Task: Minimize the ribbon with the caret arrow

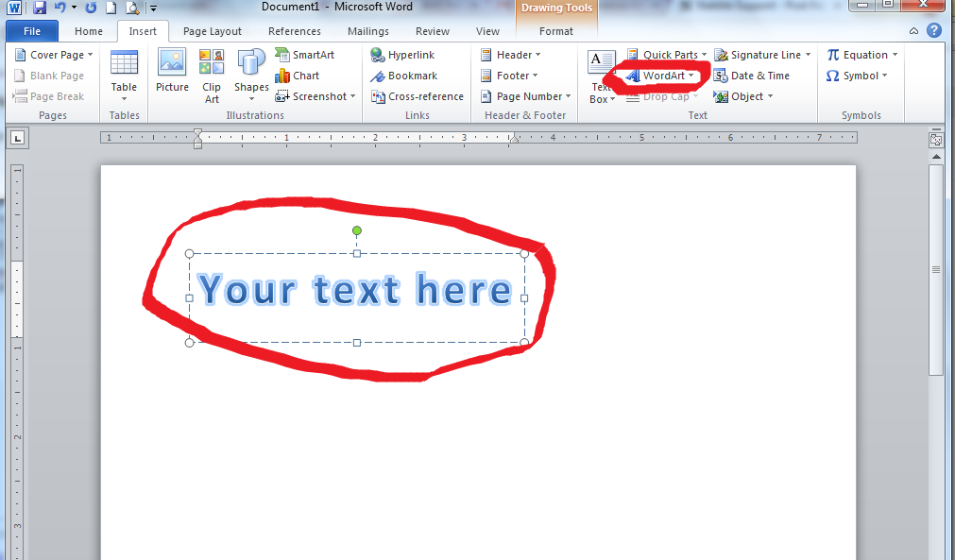Action: point(914,31)
